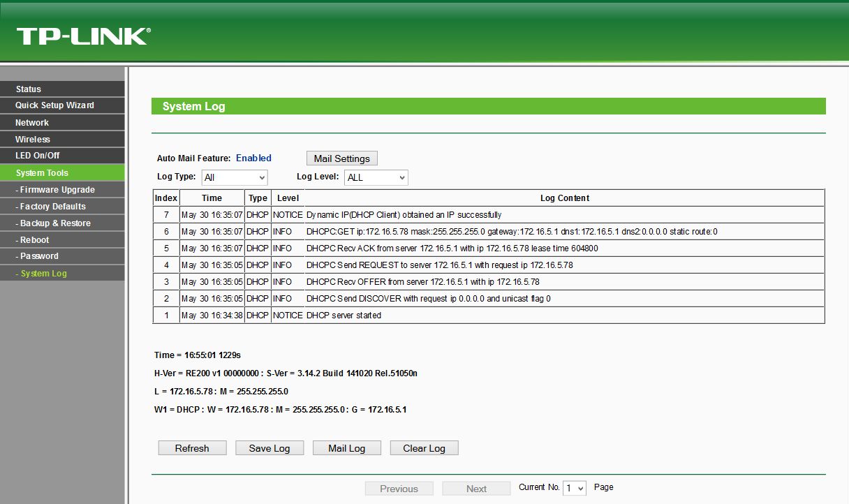
Task: Open the Log Level dropdown
Action: 376,177
